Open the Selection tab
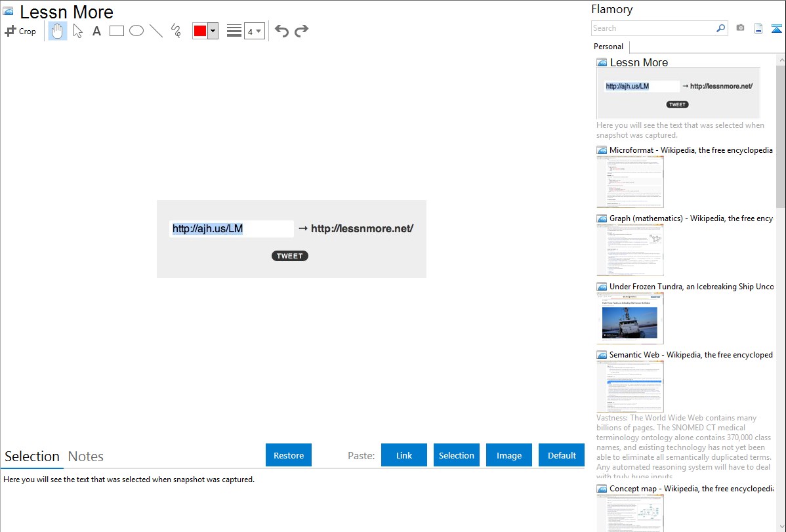This screenshot has height=532, width=786. [32, 457]
